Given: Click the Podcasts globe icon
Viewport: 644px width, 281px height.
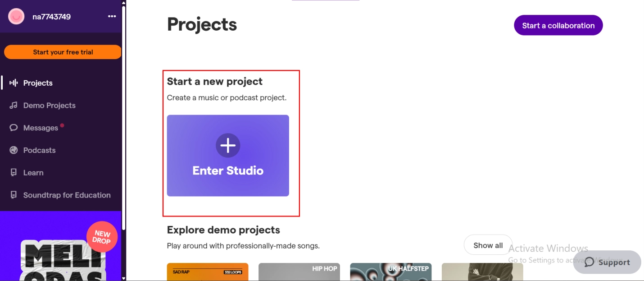Looking at the screenshot, I should [x=14, y=150].
